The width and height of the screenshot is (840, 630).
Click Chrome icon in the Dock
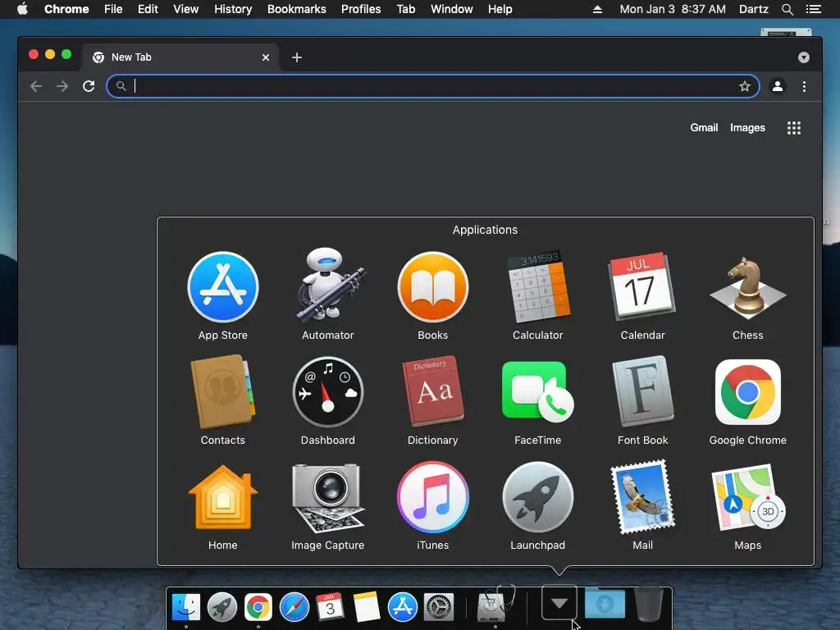(258, 608)
